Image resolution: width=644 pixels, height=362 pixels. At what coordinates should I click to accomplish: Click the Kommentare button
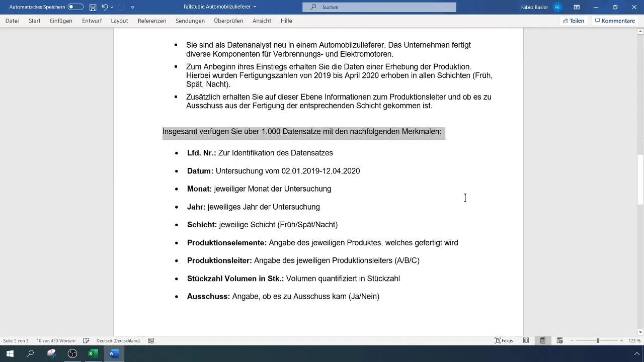pyautogui.click(x=614, y=21)
